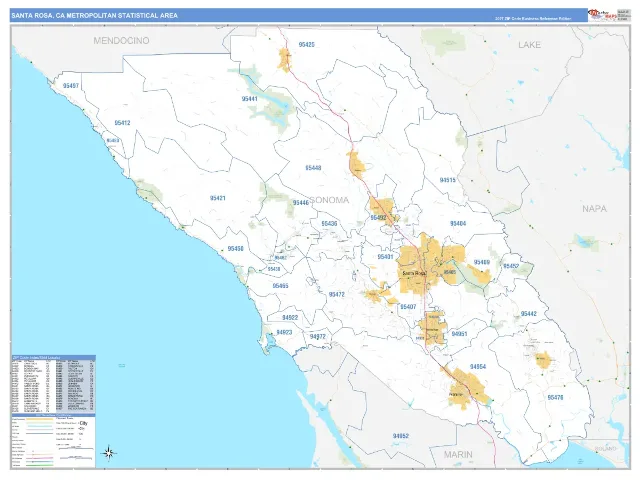Select ZIP code 95450 label
This screenshot has height=480, width=640.
[x=236, y=249]
